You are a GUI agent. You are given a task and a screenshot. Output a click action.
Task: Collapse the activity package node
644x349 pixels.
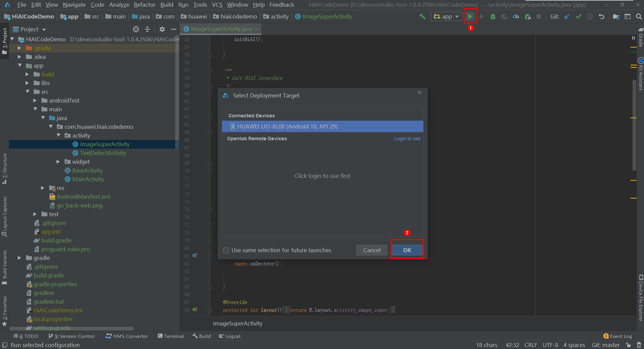59,135
